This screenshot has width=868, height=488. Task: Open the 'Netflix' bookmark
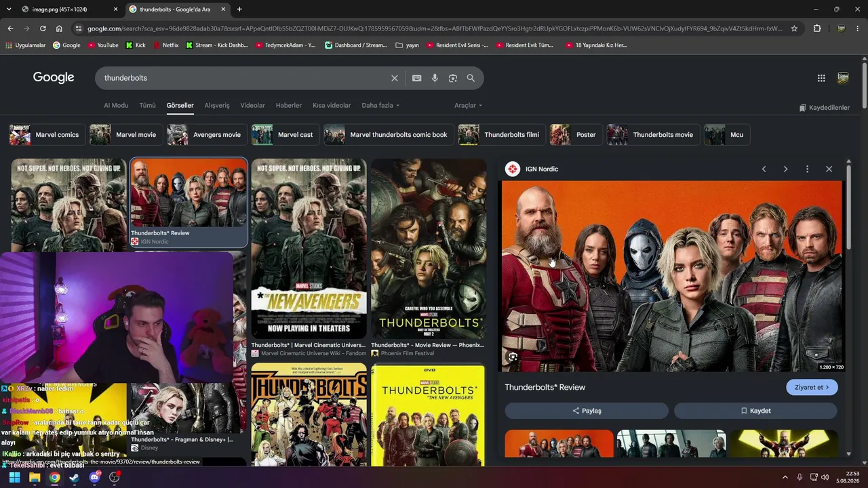(166, 45)
